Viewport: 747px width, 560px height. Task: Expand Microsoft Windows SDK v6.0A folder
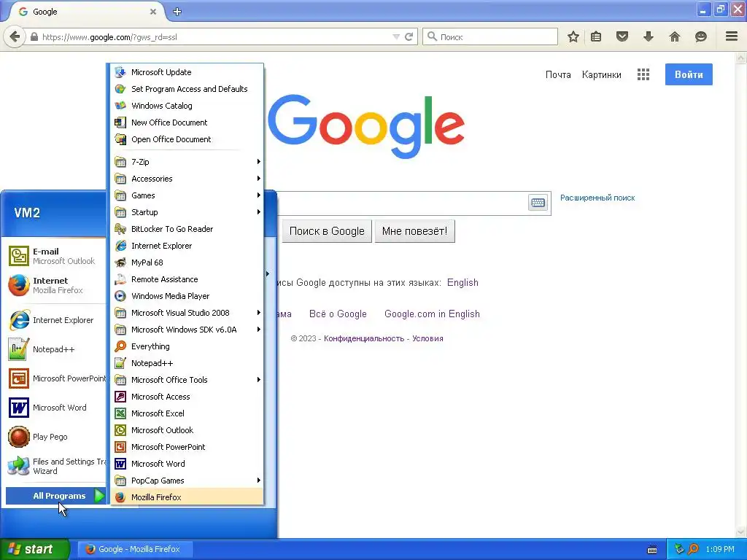click(187, 330)
